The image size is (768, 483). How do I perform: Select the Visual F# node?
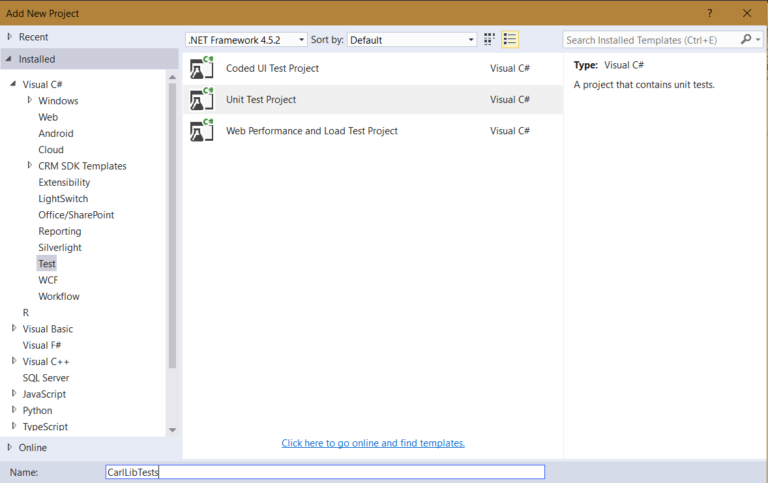coord(42,345)
